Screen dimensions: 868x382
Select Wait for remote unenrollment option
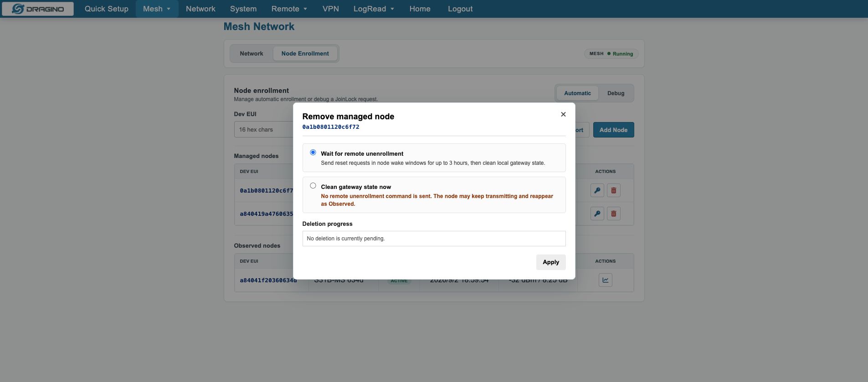[x=313, y=153]
